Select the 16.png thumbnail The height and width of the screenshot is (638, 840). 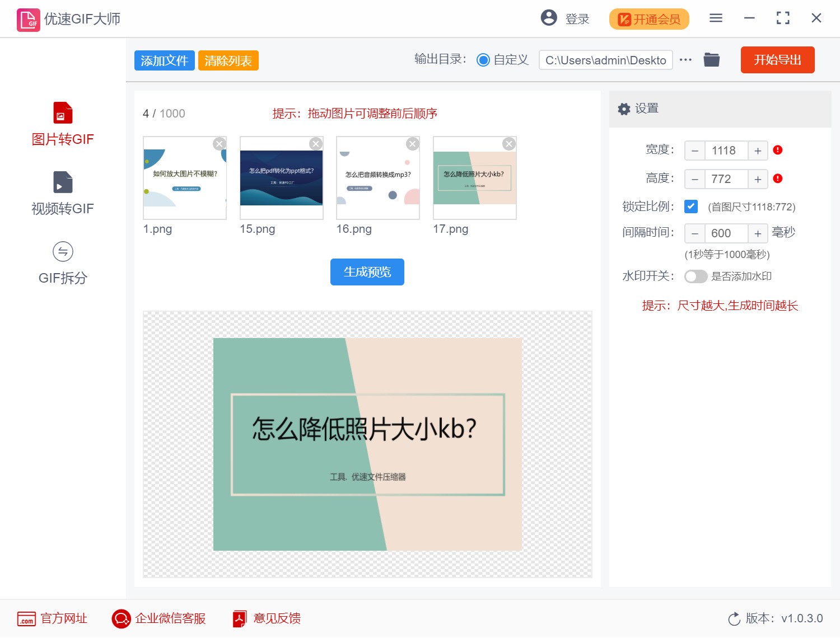click(378, 178)
